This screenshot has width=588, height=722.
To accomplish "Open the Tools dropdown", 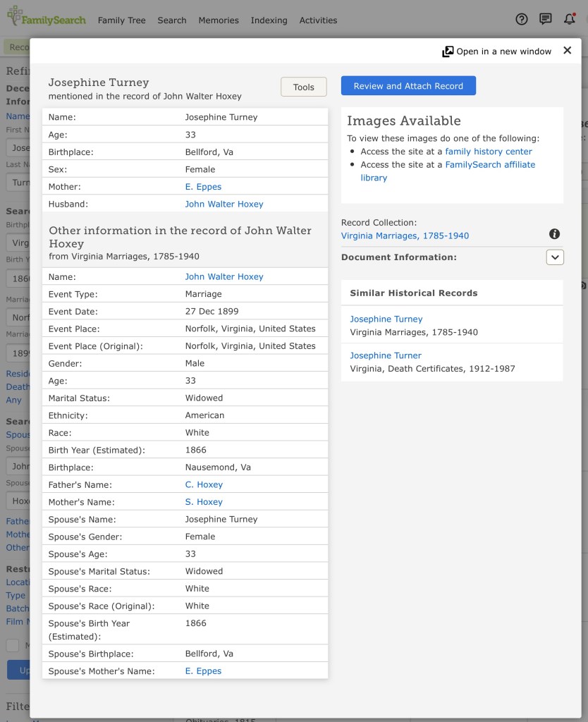I will pos(304,87).
